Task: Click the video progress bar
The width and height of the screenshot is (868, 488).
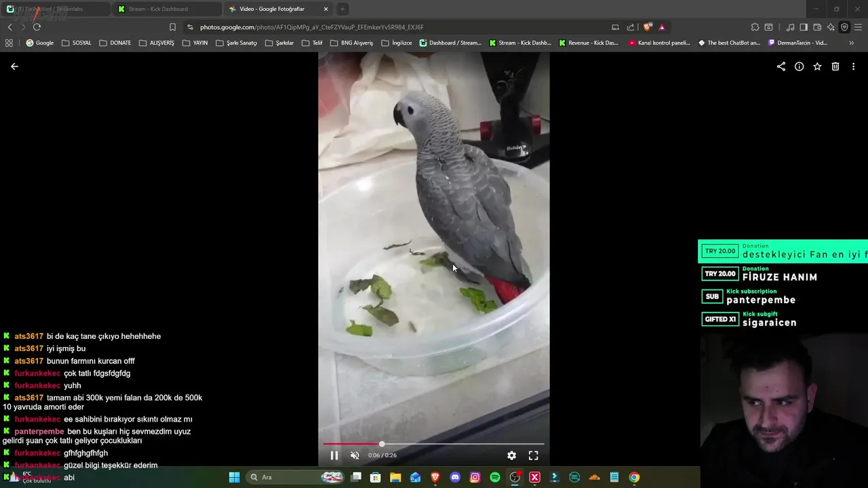Action: click(434, 444)
